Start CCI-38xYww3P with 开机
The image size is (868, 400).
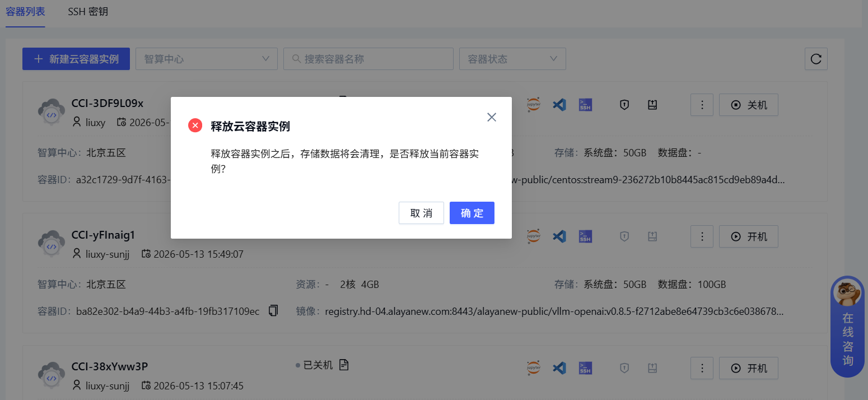pos(749,368)
